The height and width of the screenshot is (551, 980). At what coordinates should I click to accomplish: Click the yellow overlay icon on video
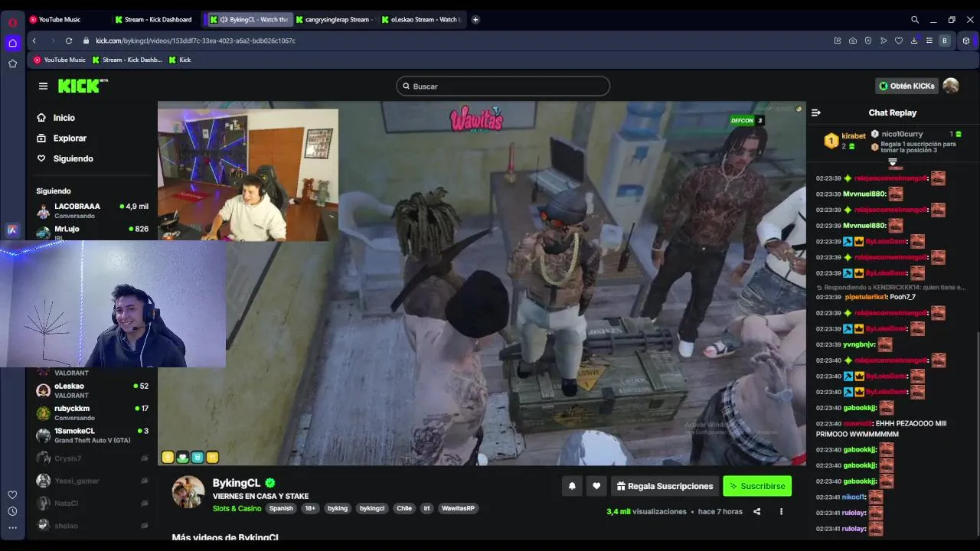[168, 457]
